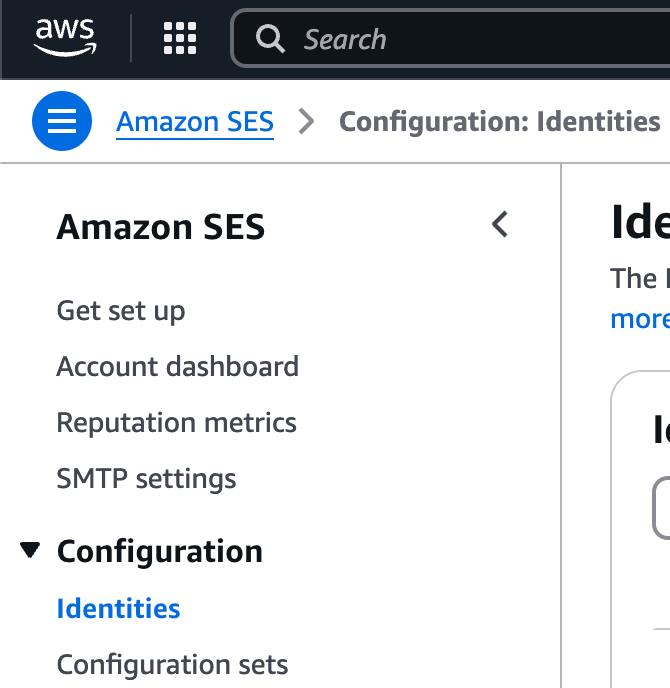Image resolution: width=670 pixels, height=688 pixels.
Task: Click the Configuration section heading label
Action: [160, 551]
